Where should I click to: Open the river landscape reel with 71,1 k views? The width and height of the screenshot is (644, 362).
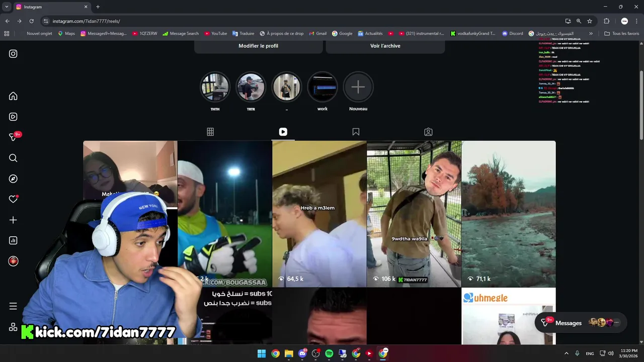click(x=509, y=214)
